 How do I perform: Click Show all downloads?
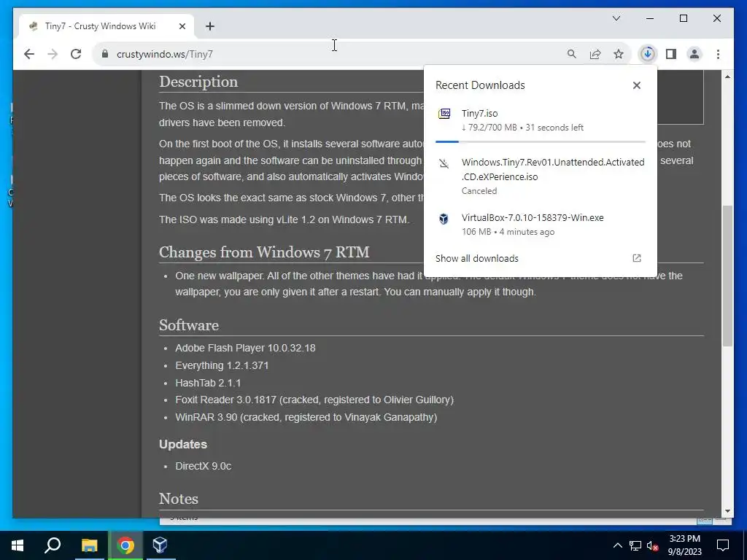coord(477,259)
